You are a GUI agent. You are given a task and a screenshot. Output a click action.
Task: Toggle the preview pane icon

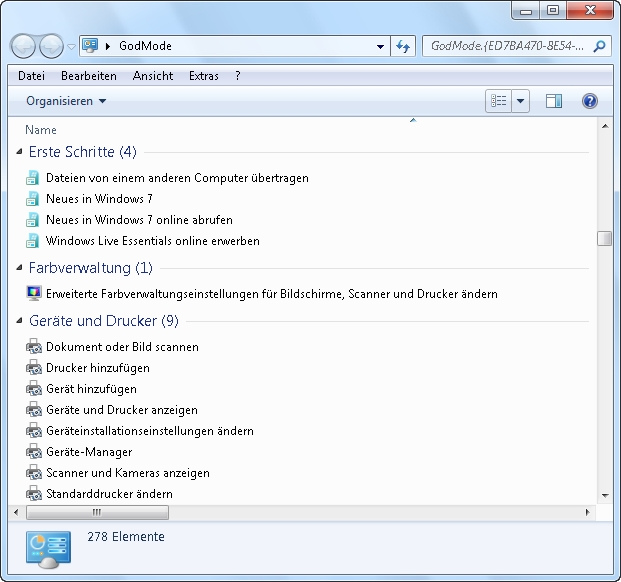[x=553, y=101]
